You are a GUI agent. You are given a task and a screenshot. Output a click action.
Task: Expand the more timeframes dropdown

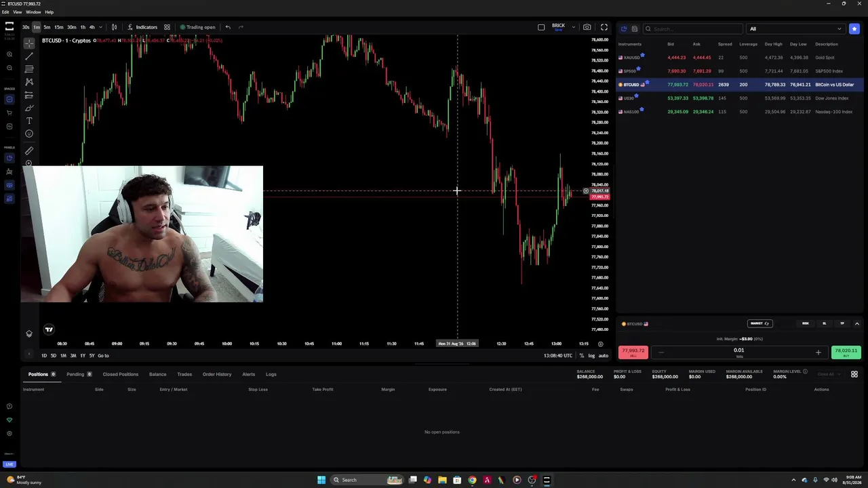tap(100, 27)
